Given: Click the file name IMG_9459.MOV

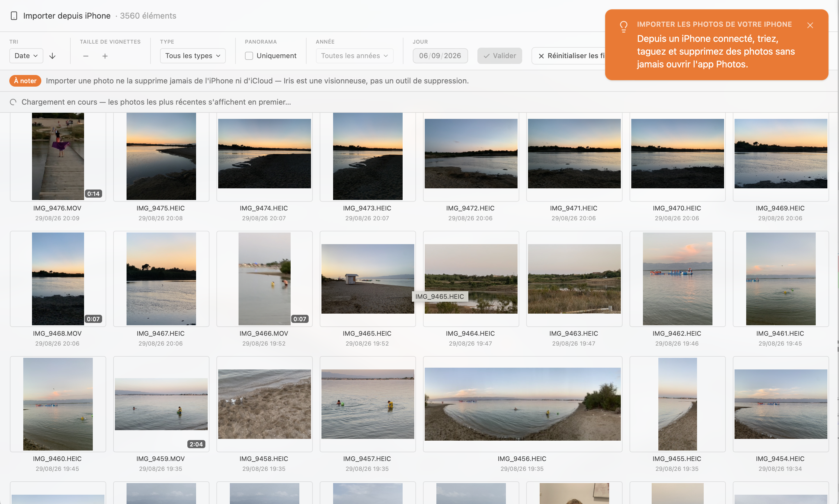Looking at the screenshot, I should pyautogui.click(x=160, y=459).
